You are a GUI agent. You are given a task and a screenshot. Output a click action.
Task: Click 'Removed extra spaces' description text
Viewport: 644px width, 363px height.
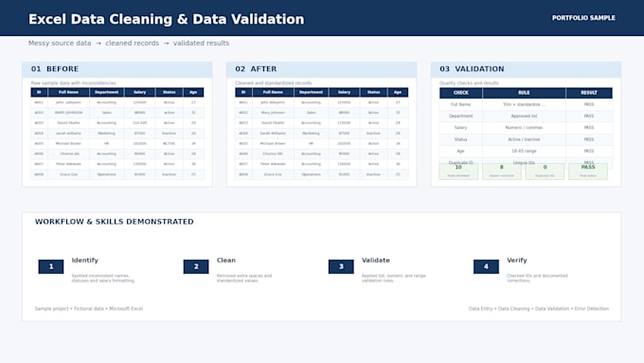244,279
